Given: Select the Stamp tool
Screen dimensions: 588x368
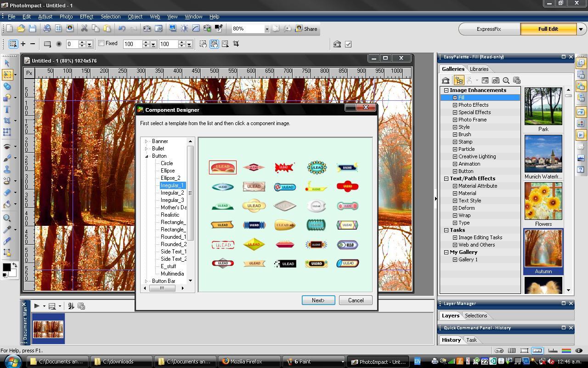Looking at the screenshot, I should tap(7, 170).
